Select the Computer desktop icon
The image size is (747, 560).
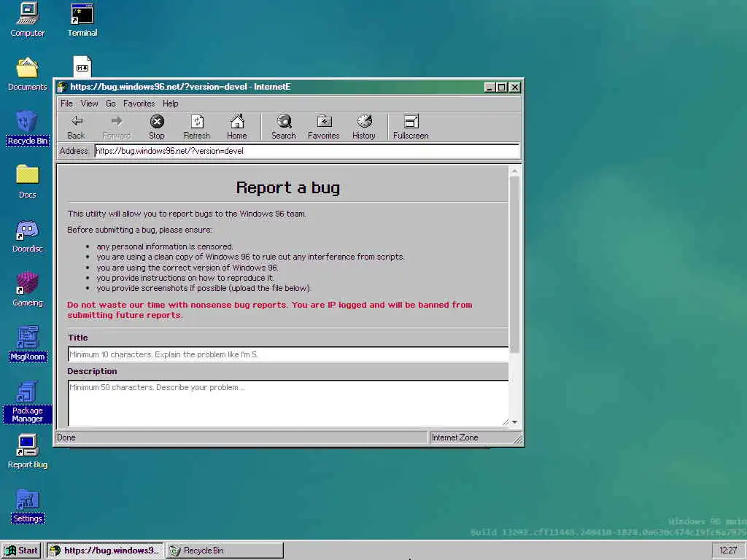click(28, 20)
